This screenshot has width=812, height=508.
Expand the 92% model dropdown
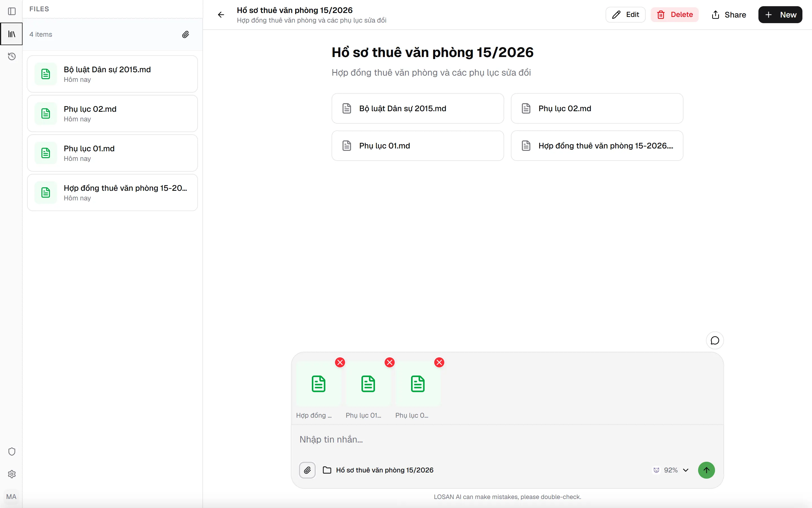671,470
